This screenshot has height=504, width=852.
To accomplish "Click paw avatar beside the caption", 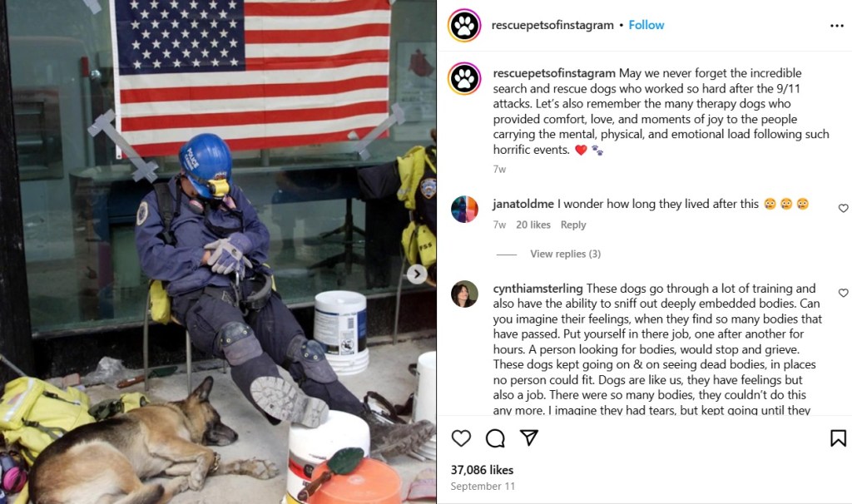I will (464, 78).
